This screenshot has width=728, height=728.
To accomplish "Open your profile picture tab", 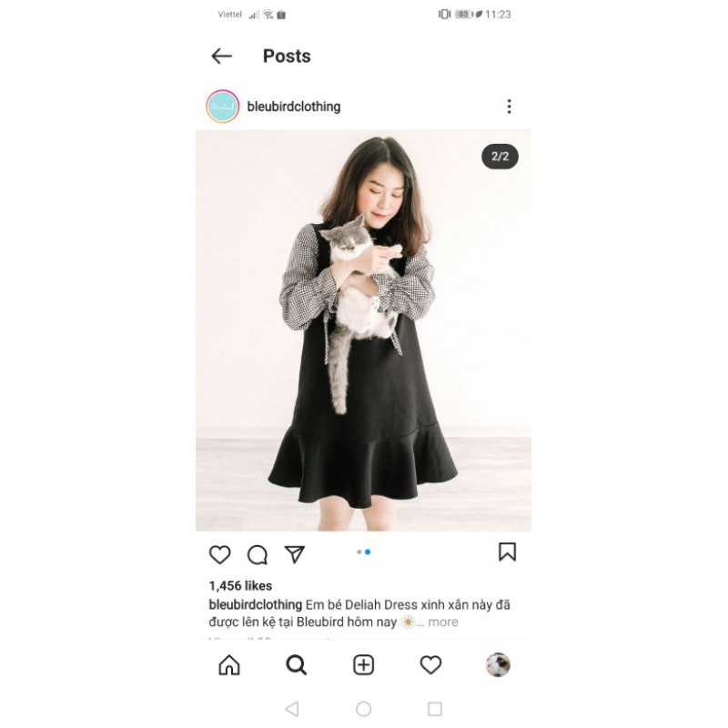I will pos(498,665).
